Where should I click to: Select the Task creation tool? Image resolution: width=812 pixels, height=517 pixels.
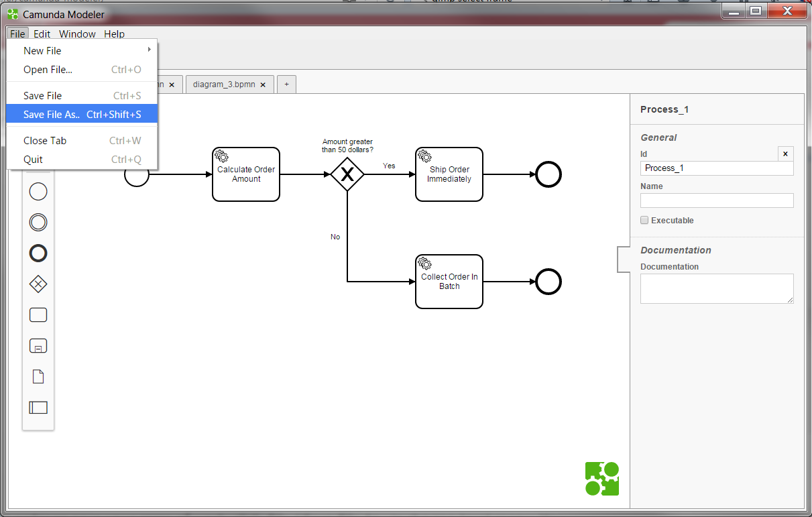click(x=38, y=314)
